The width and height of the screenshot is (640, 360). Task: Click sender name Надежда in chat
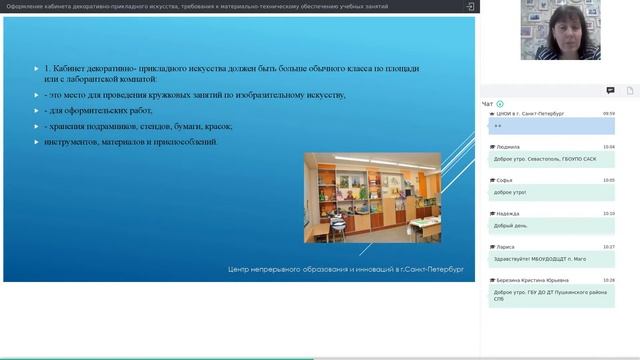click(x=508, y=214)
